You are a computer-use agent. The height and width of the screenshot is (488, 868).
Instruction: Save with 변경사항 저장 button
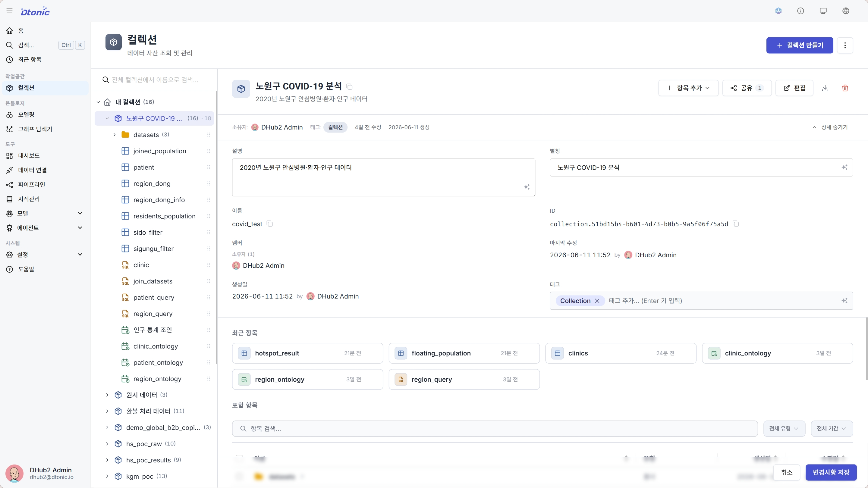[831, 472]
